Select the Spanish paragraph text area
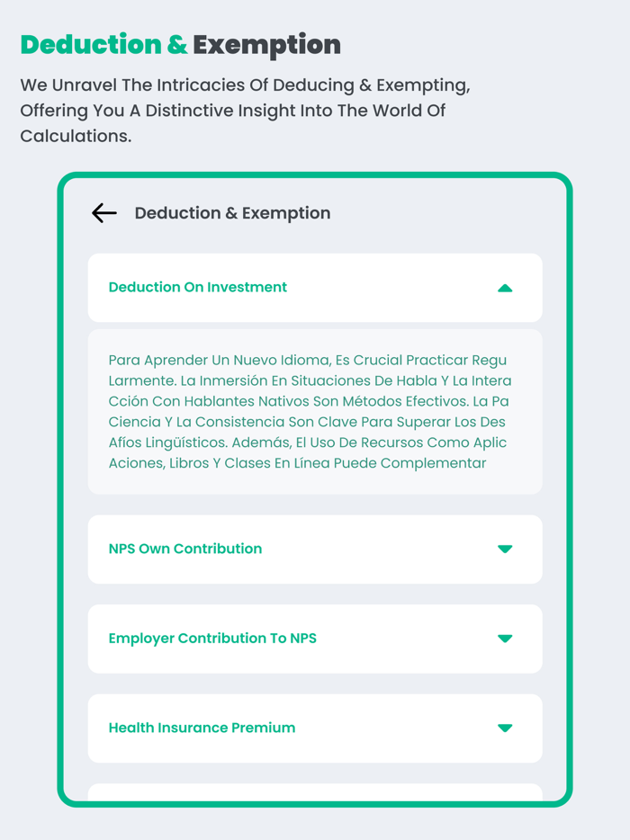The height and width of the screenshot is (840, 630). [314, 412]
